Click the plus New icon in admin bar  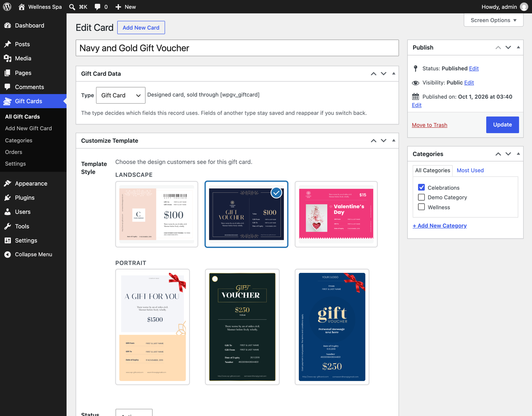coord(118,7)
